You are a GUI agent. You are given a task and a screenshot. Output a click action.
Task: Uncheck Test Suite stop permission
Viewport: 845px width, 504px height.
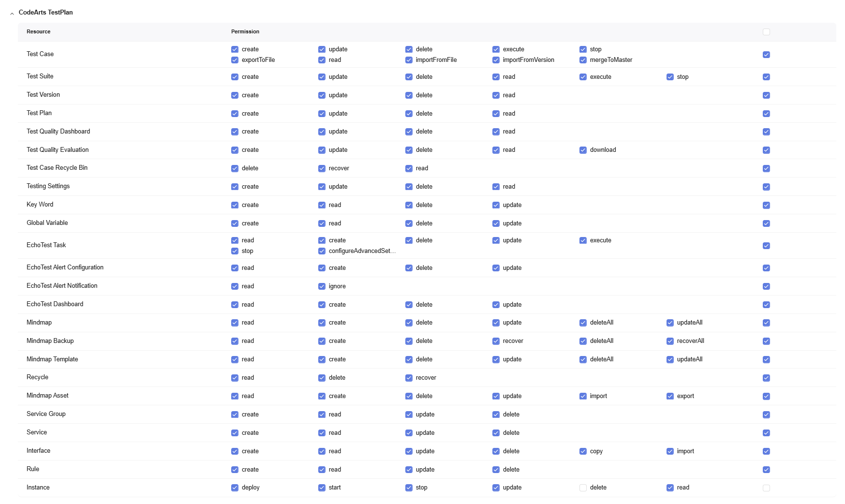click(670, 77)
